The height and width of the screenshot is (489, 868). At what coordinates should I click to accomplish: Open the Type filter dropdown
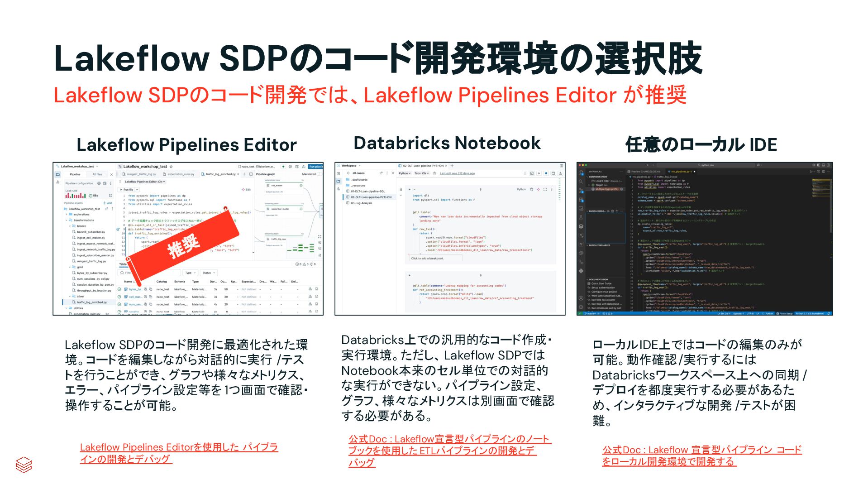pos(190,273)
